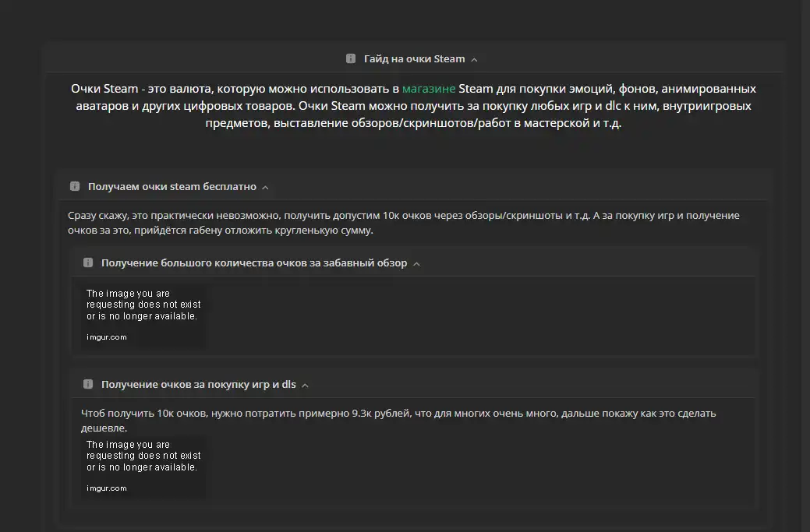This screenshot has height=532, width=810.
Task: Click the 'Гайд на очки Steam' heading
Action: 414,59
